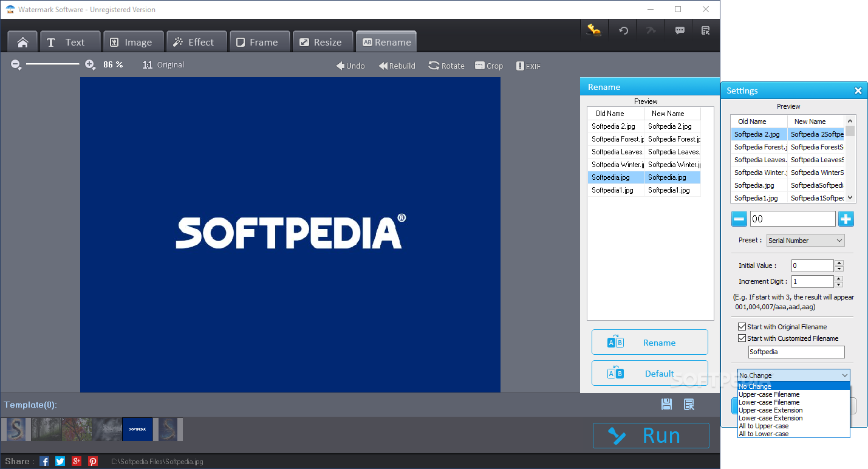Click the zoom out magnifier icon

click(x=16, y=65)
